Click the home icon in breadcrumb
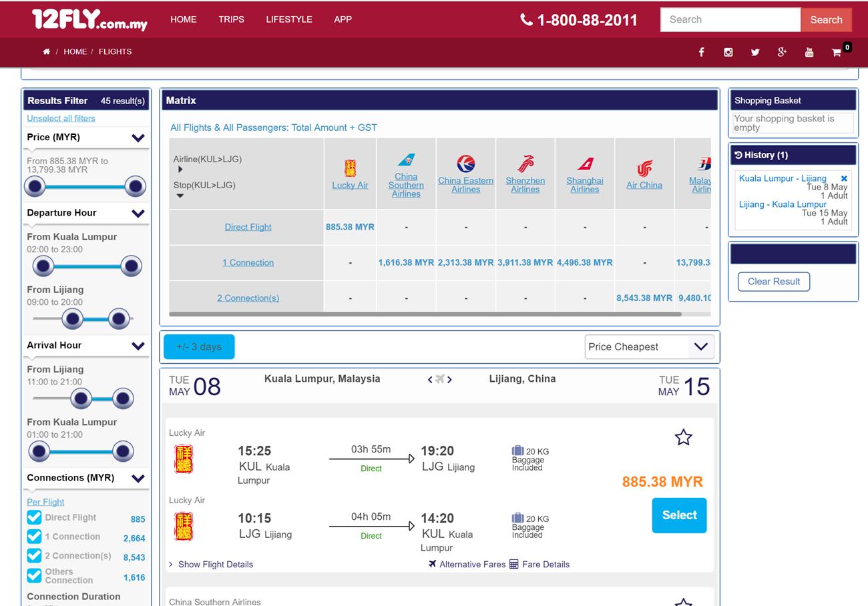 pyautogui.click(x=46, y=51)
